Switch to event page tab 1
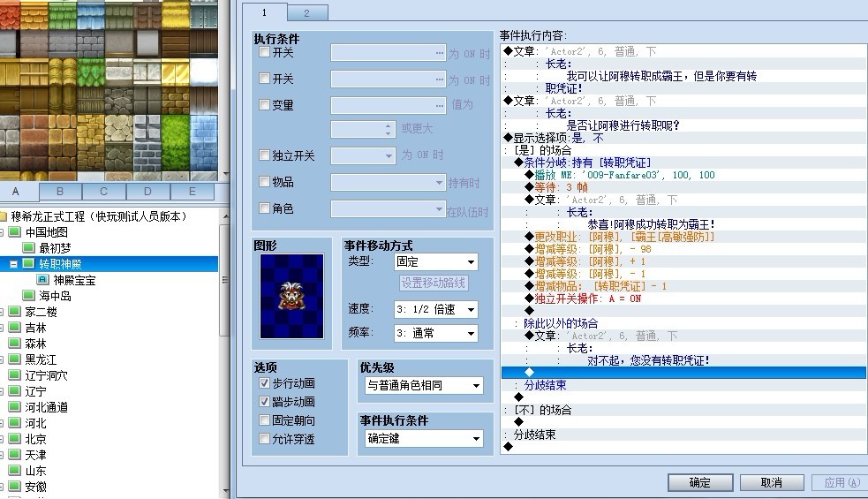 (x=265, y=12)
